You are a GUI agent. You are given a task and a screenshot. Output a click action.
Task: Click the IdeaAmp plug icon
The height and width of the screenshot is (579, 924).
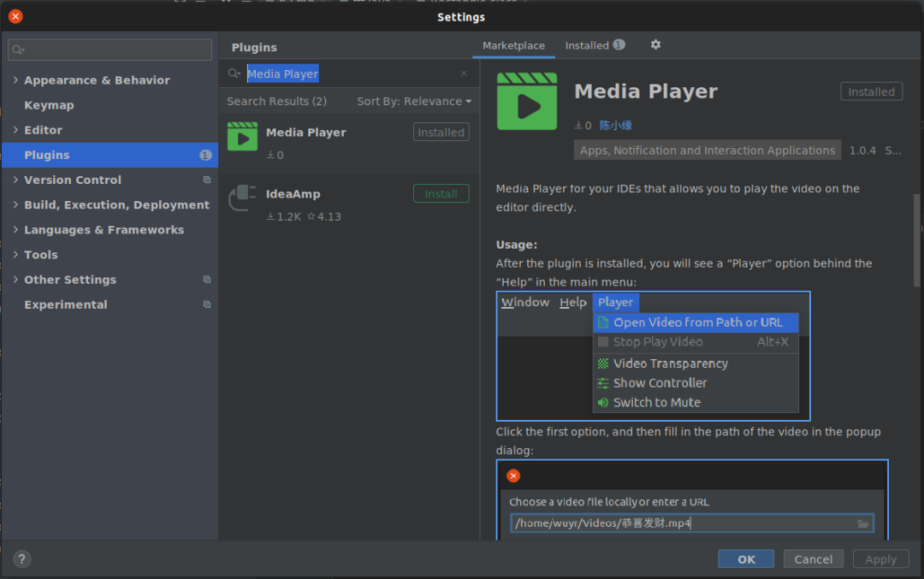pos(242,198)
